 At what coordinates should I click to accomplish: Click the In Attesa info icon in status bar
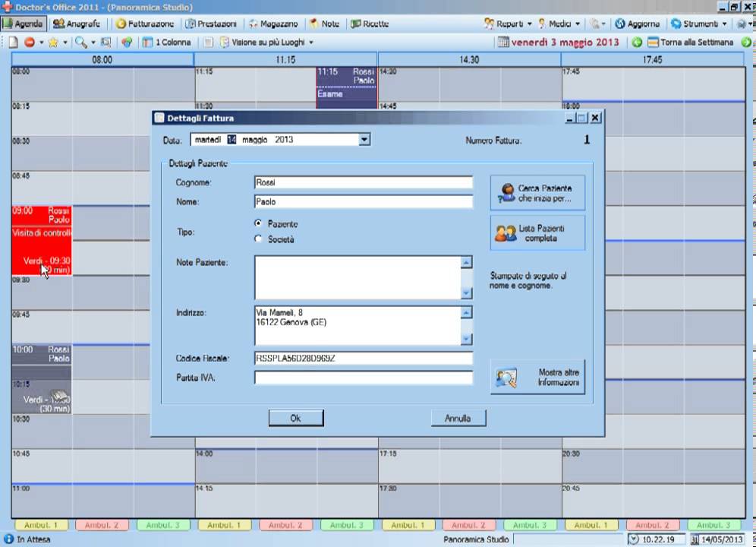pos(8,539)
